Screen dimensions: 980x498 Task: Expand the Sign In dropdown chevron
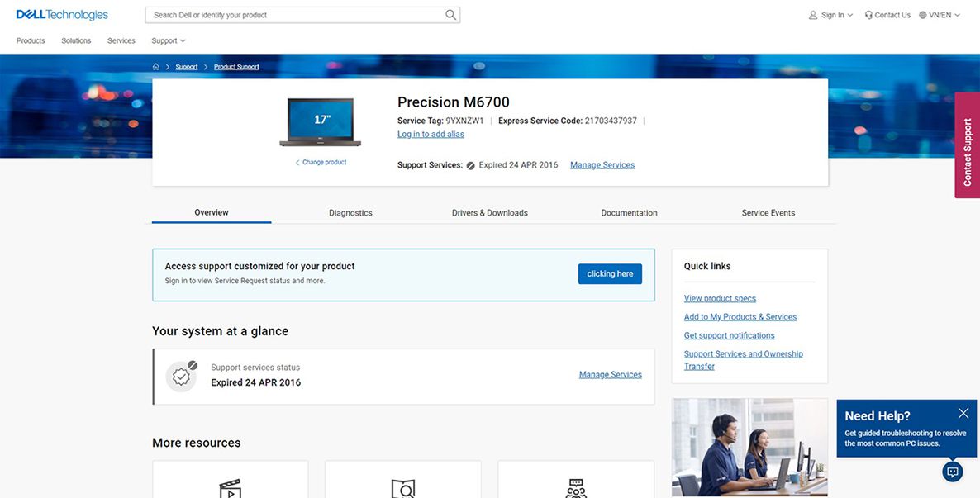click(849, 14)
